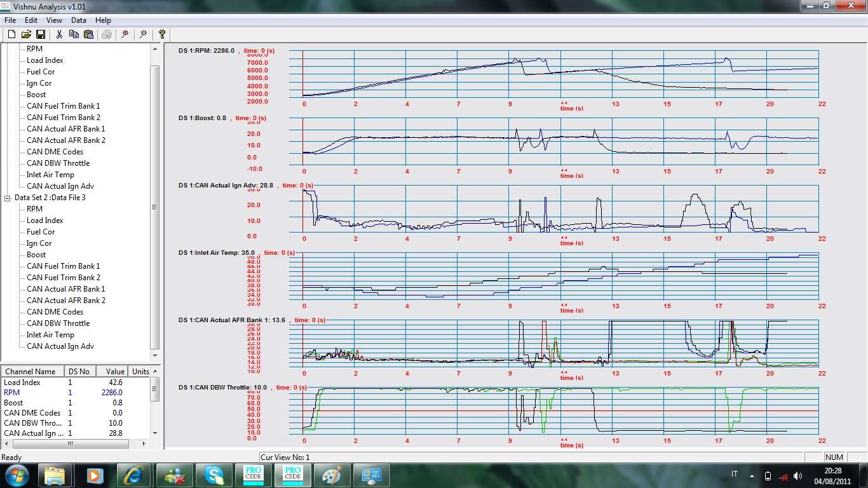This screenshot has height=488, width=868.
Task: Select the Boost row in channel table
Action: [x=14, y=403]
